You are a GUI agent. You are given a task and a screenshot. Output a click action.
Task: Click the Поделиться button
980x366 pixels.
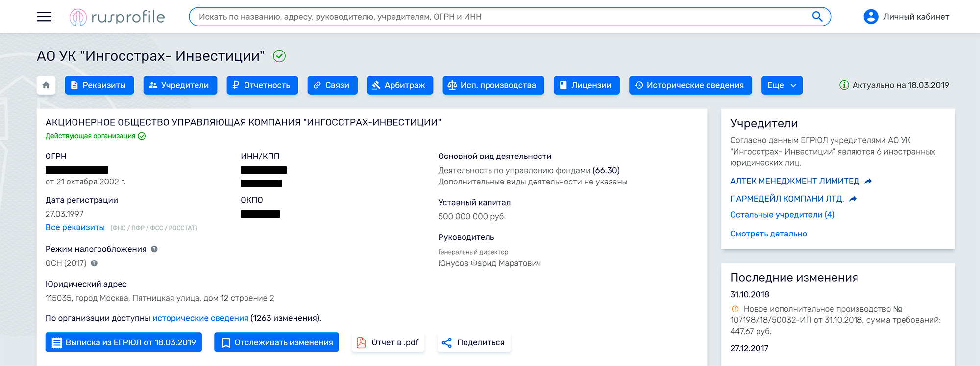tap(474, 342)
